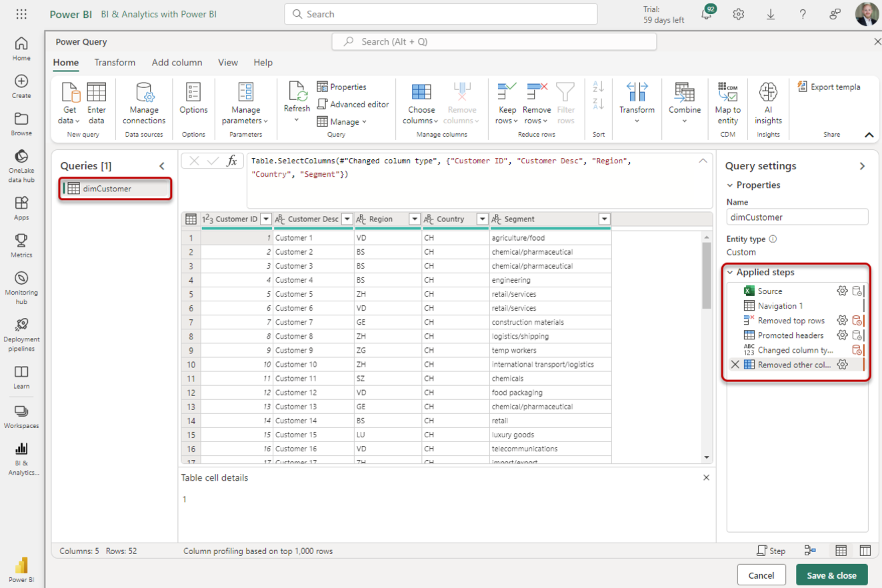Open Workspaces in left sidebar
The width and height of the screenshot is (882, 588).
[21, 417]
